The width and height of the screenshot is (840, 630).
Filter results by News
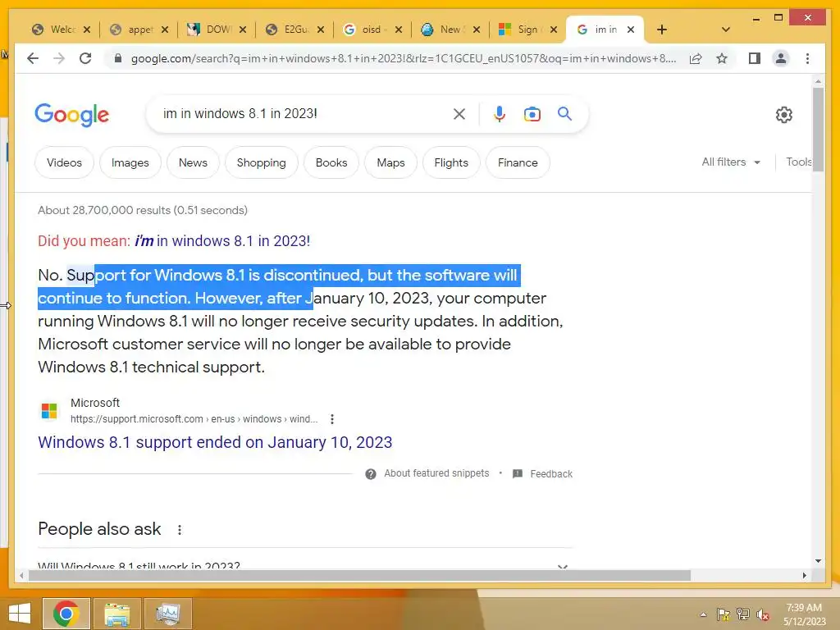pos(193,162)
